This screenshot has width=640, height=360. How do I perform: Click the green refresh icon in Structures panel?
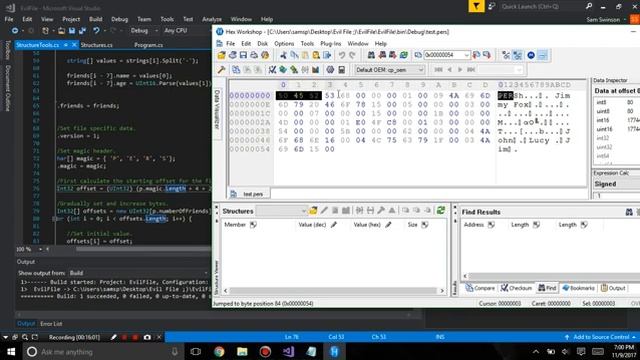pyautogui.click(x=441, y=211)
